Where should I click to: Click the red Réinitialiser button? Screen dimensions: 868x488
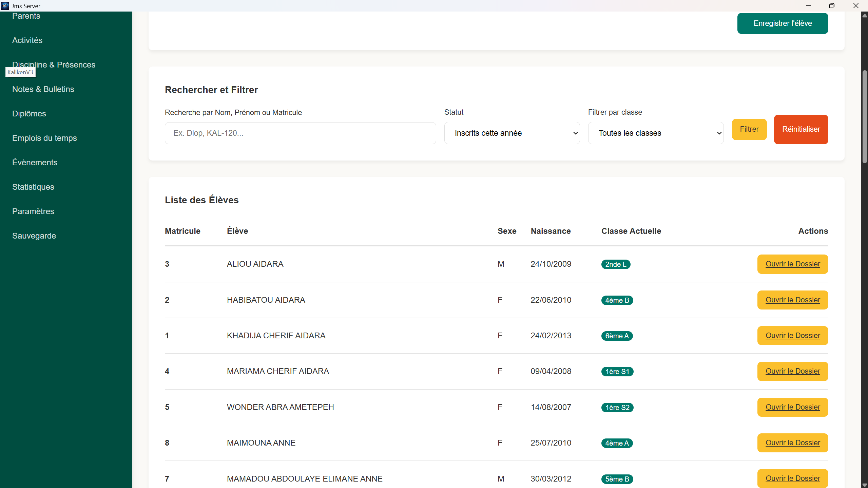click(801, 129)
